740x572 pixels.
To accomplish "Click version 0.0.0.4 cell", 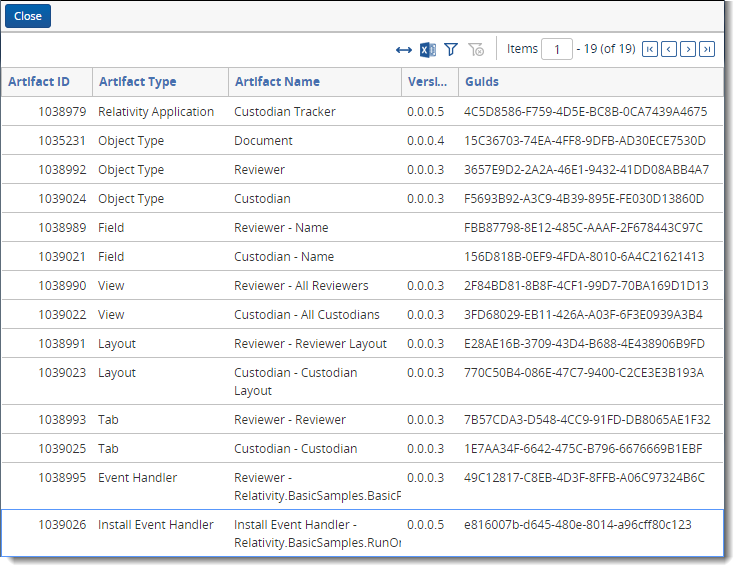I will point(426,141).
